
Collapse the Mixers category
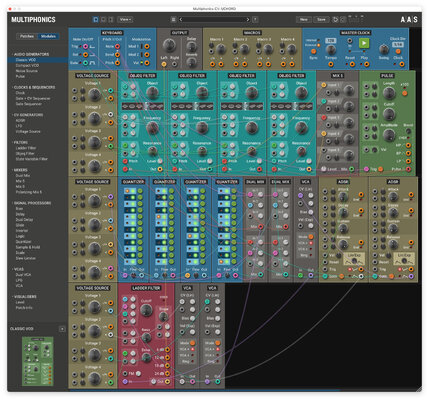(x=20, y=170)
